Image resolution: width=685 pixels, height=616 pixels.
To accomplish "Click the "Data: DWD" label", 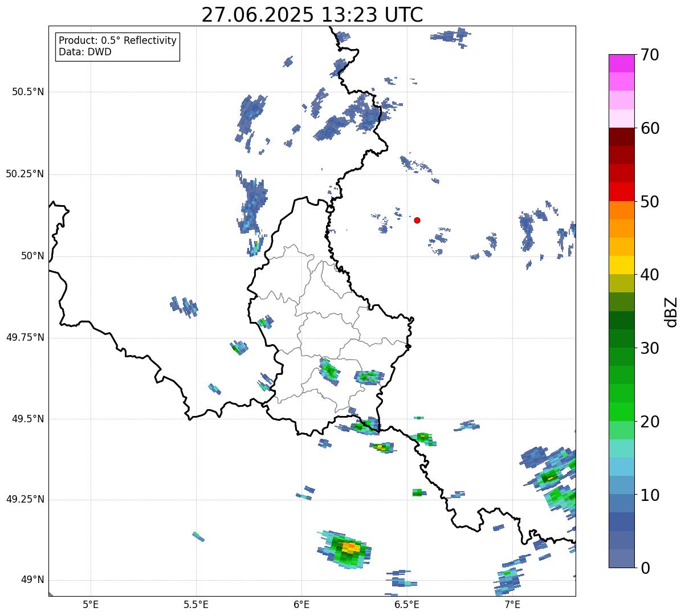I will click(85, 52).
